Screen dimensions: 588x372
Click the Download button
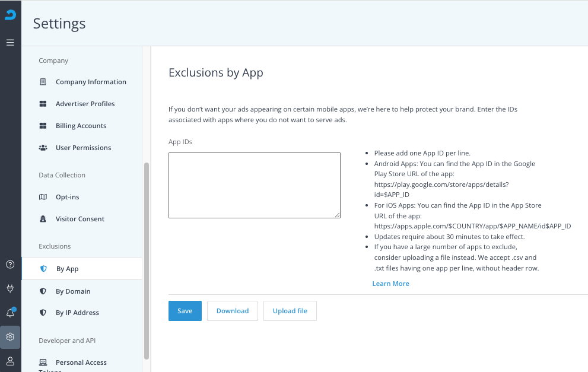tap(233, 311)
